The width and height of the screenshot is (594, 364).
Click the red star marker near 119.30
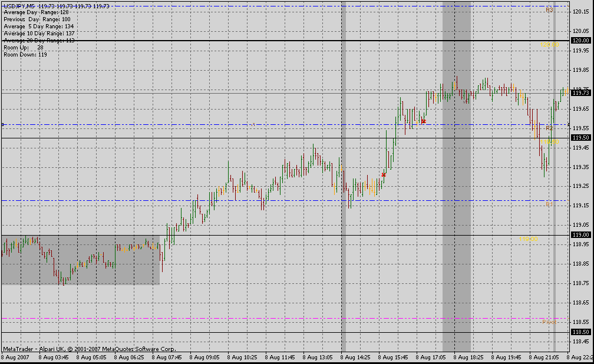click(384, 175)
